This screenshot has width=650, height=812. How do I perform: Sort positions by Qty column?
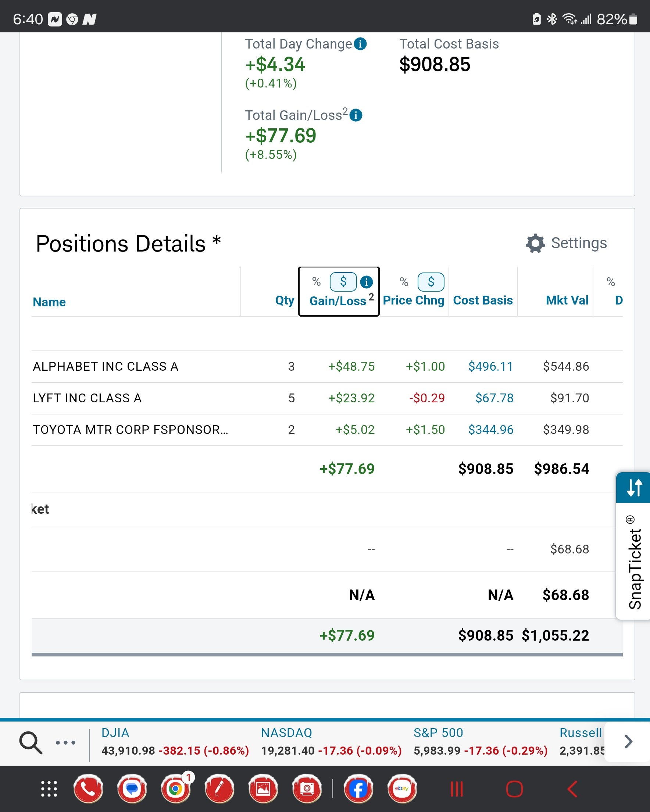[x=285, y=300]
